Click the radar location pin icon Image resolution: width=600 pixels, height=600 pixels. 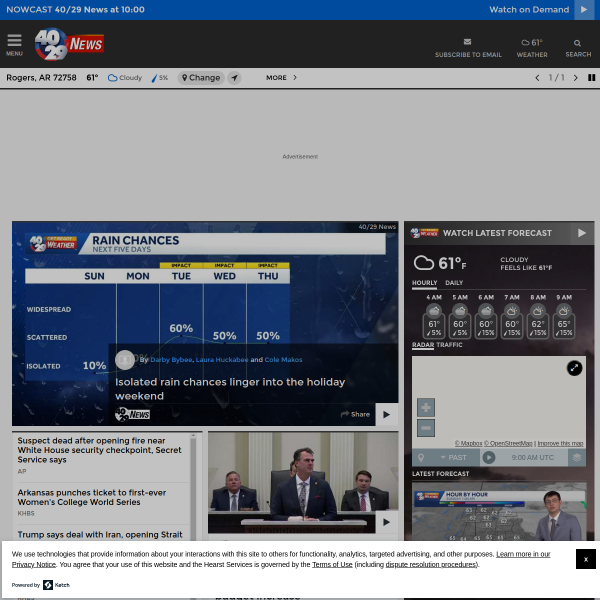tap(421, 458)
